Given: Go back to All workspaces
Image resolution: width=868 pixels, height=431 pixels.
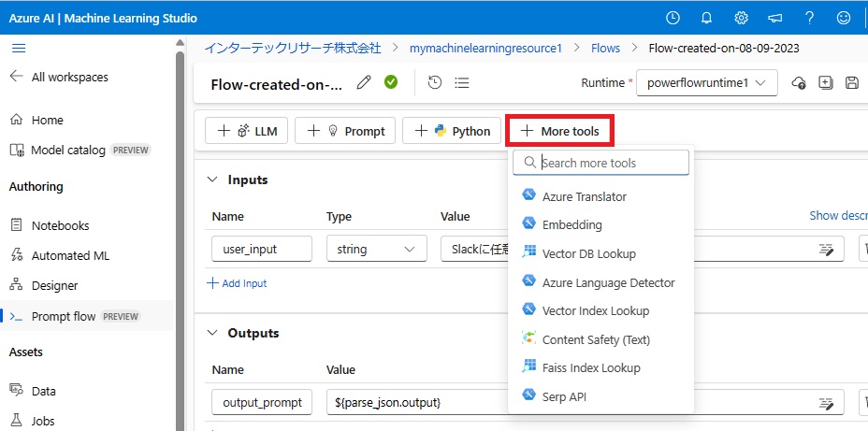Looking at the screenshot, I should coord(59,77).
